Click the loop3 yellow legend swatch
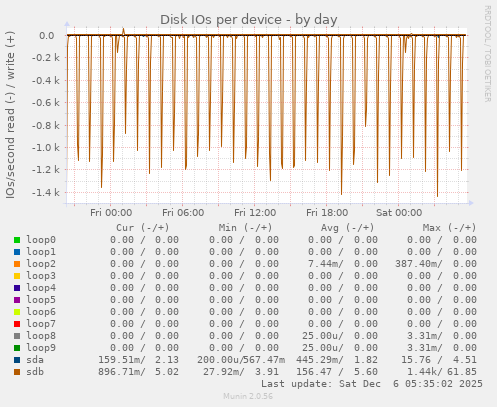 [x=17, y=276]
